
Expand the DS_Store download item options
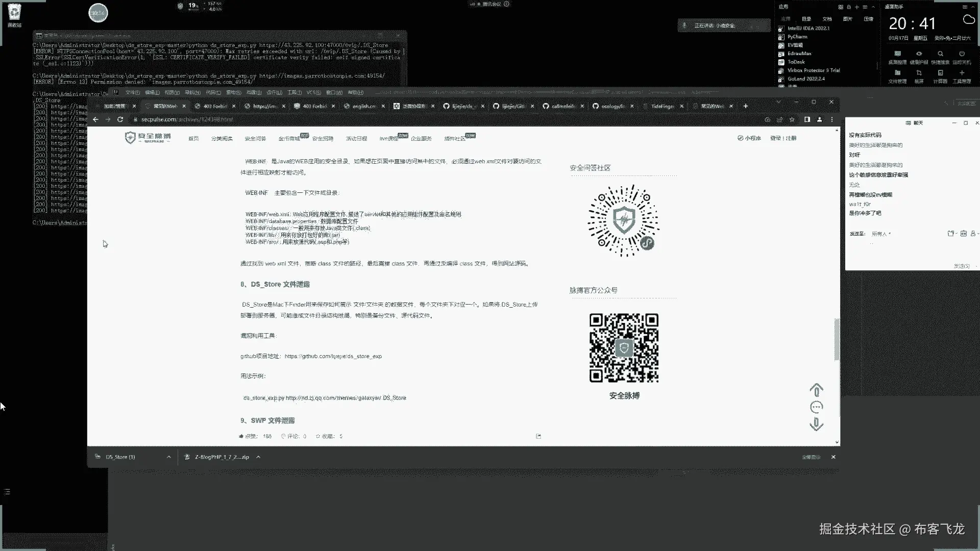[168, 457]
